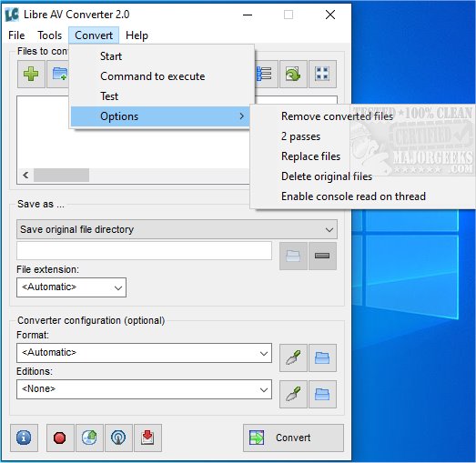Click trowel edit icon beside Editions

click(293, 394)
